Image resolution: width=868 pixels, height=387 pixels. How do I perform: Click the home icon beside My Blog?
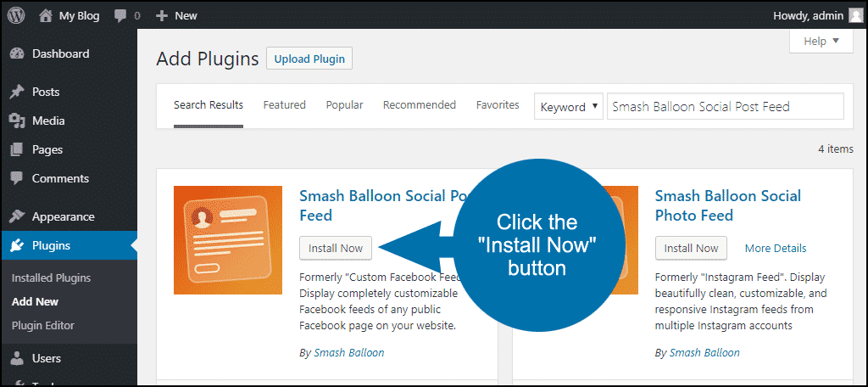click(46, 15)
